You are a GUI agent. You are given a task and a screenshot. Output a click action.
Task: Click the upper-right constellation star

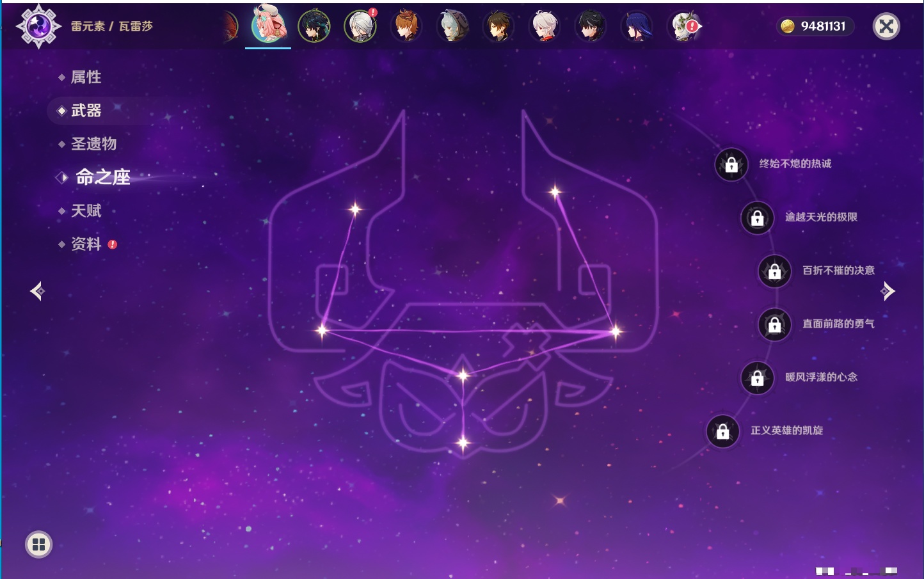tap(555, 191)
